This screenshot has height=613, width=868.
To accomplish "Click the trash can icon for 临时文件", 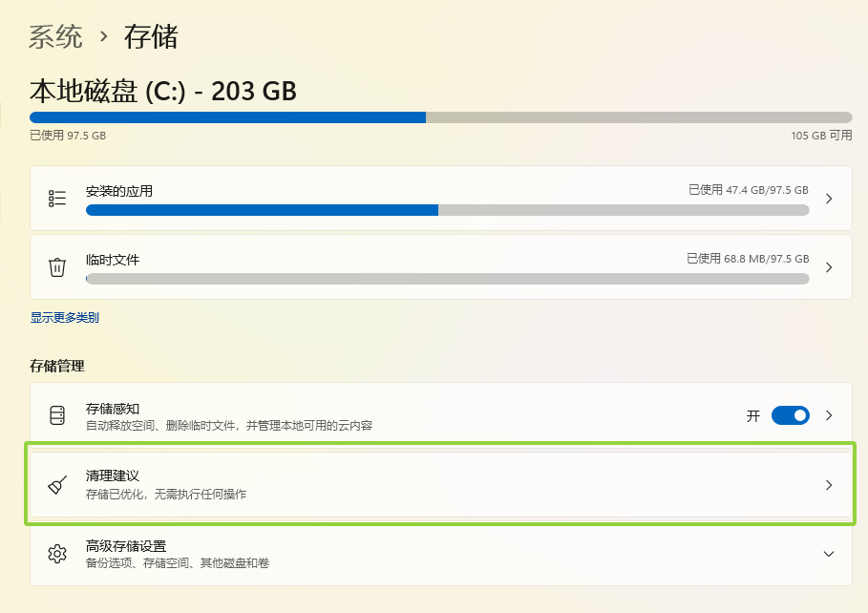I will coord(57,267).
